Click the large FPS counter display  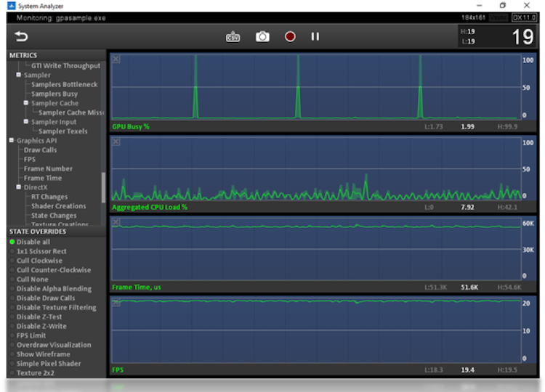[x=522, y=36]
